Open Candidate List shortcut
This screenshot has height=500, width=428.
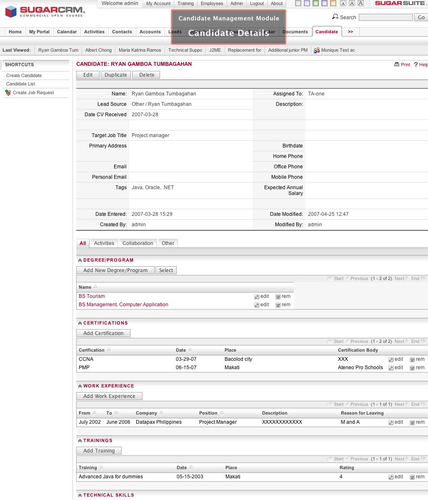[20, 84]
